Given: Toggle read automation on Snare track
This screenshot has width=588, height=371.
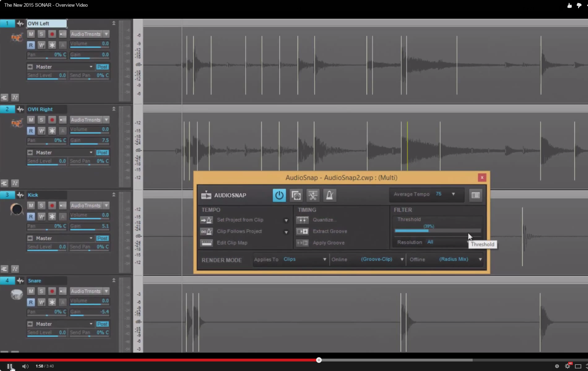Looking at the screenshot, I should (31, 302).
